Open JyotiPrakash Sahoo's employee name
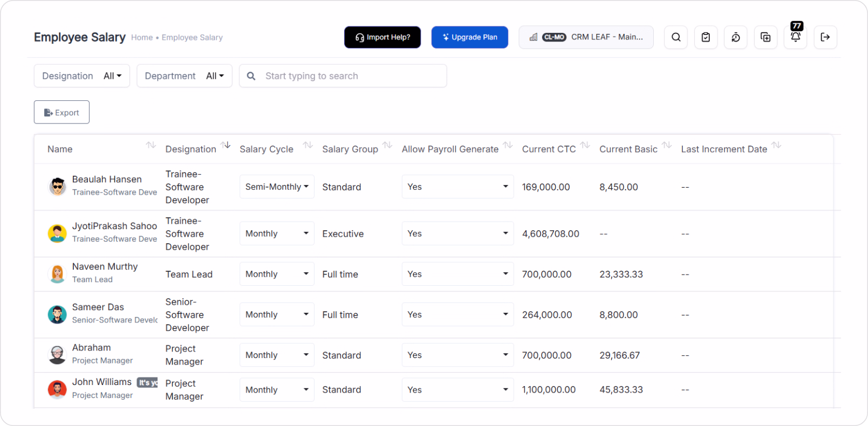The height and width of the screenshot is (426, 868). 114,226
